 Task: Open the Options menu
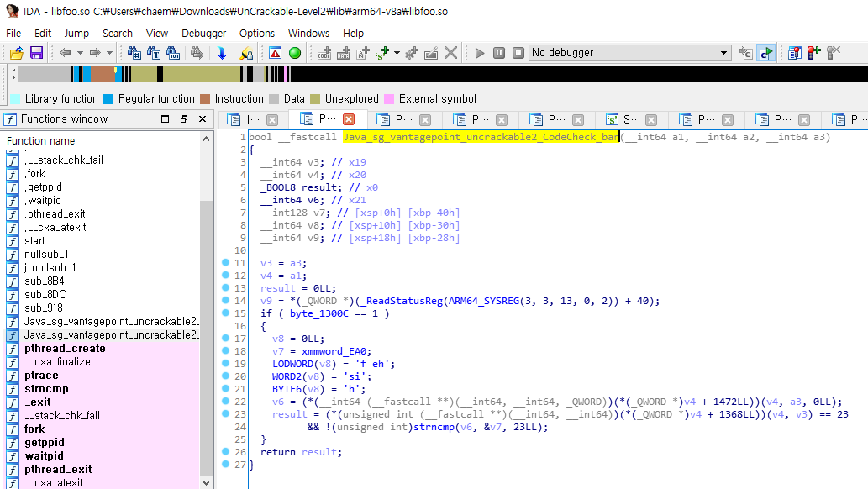[257, 34]
